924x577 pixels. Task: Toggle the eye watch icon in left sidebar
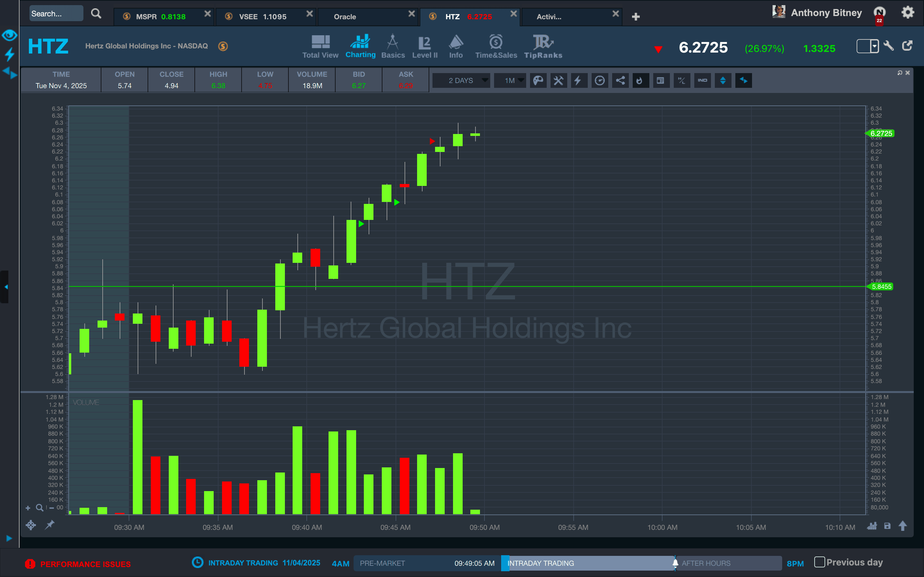click(x=9, y=36)
